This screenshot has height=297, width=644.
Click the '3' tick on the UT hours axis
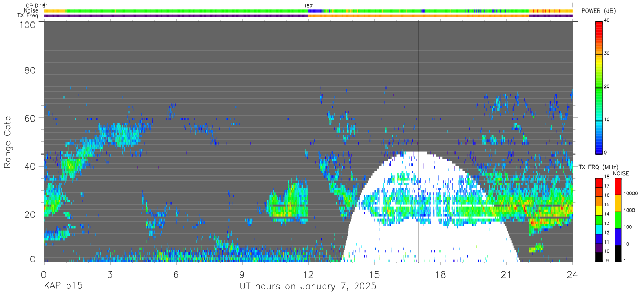click(x=110, y=274)
